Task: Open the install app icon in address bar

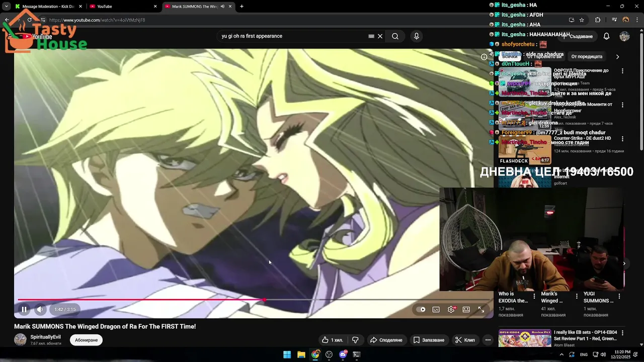Action: tap(571, 20)
